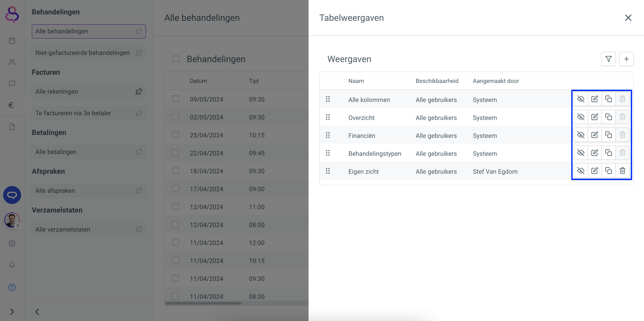Edit the Overzicht view
The height and width of the screenshot is (321, 644).
pos(595,117)
